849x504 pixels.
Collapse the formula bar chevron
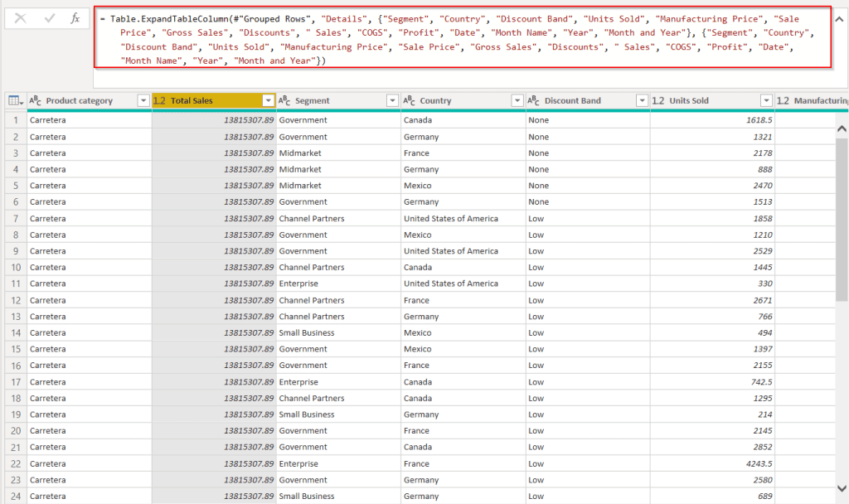click(x=839, y=19)
